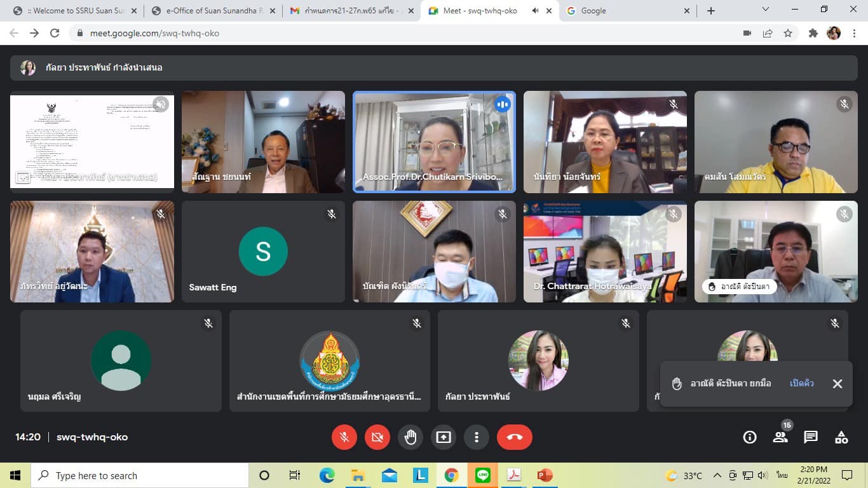The width and height of the screenshot is (868, 488).
Task: Toggle the raise hand button
Action: click(410, 437)
